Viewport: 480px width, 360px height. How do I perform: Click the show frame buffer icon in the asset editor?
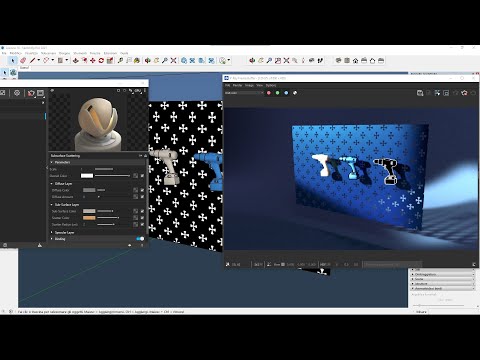tap(41, 93)
